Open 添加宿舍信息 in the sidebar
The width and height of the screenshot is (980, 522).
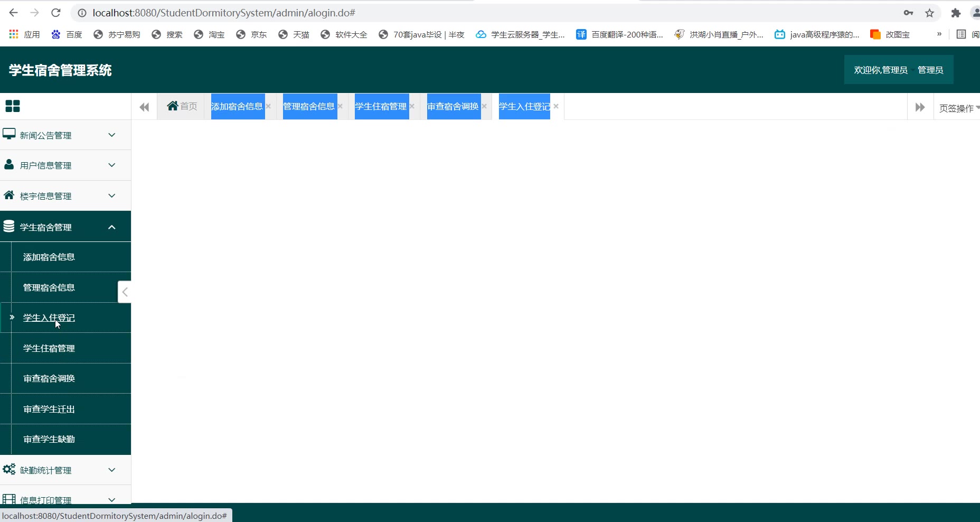[x=49, y=257]
